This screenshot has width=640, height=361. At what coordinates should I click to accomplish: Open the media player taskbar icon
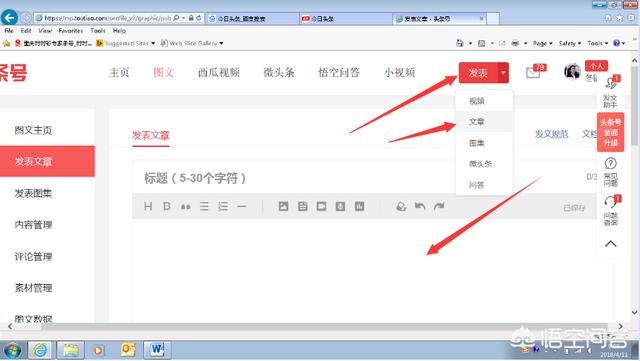click(98, 350)
